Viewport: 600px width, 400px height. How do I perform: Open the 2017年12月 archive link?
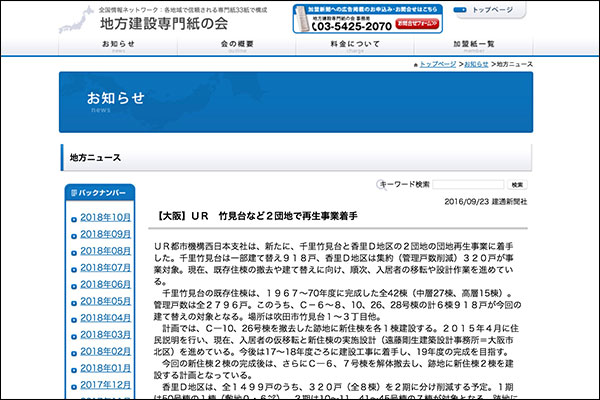tap(105, 384)
